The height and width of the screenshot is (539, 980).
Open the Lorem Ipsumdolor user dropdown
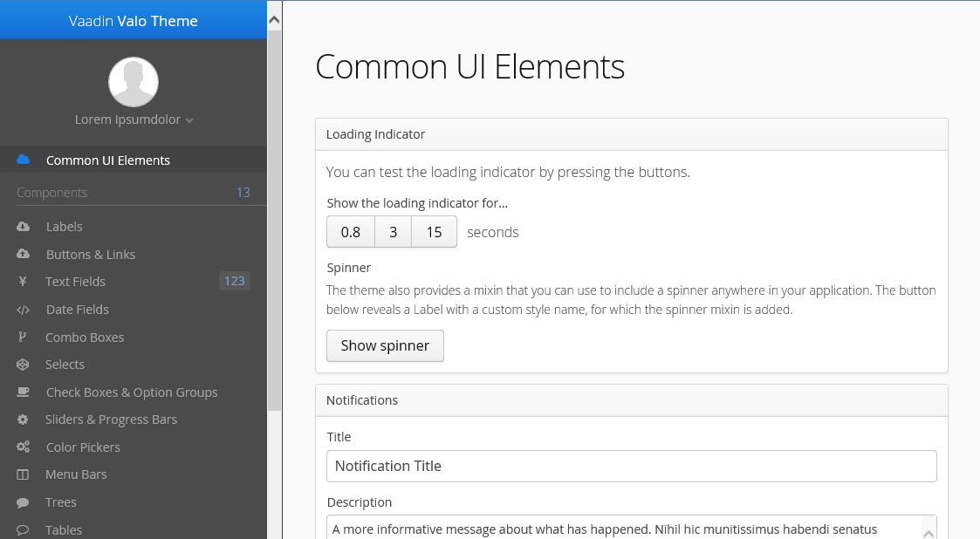[x=134, y=119]
